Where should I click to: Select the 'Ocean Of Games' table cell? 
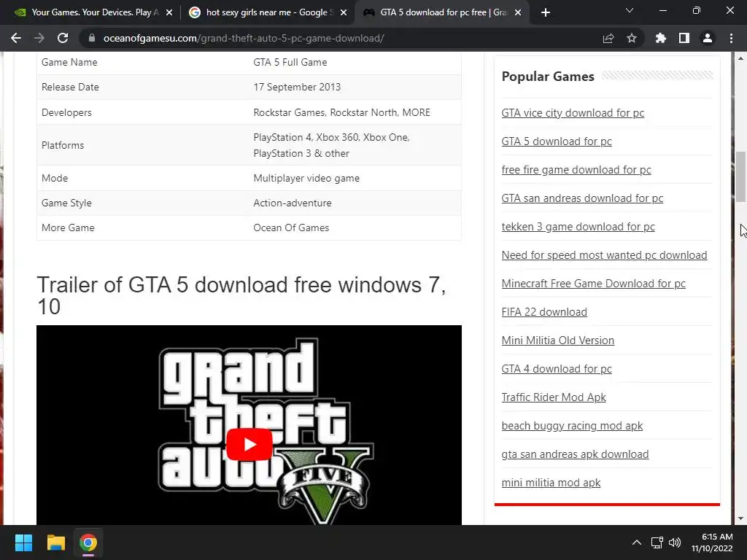point(291,227)
